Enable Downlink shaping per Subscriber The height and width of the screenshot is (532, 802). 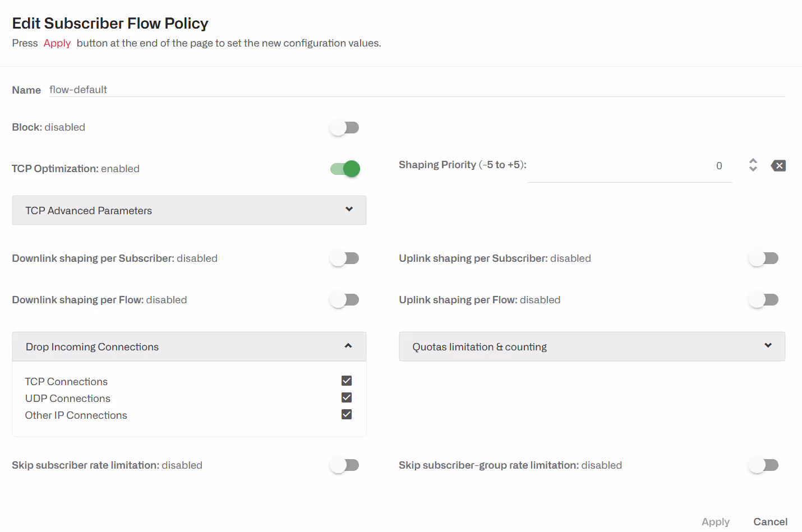click(x=344, y=258)
